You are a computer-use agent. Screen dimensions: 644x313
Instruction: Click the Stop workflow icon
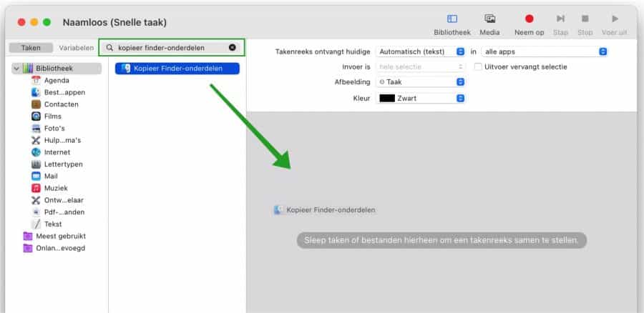click(585, 19)
